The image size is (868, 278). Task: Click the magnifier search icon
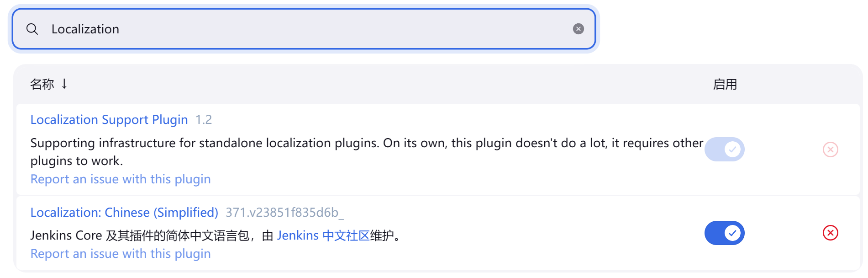[32, 29]
